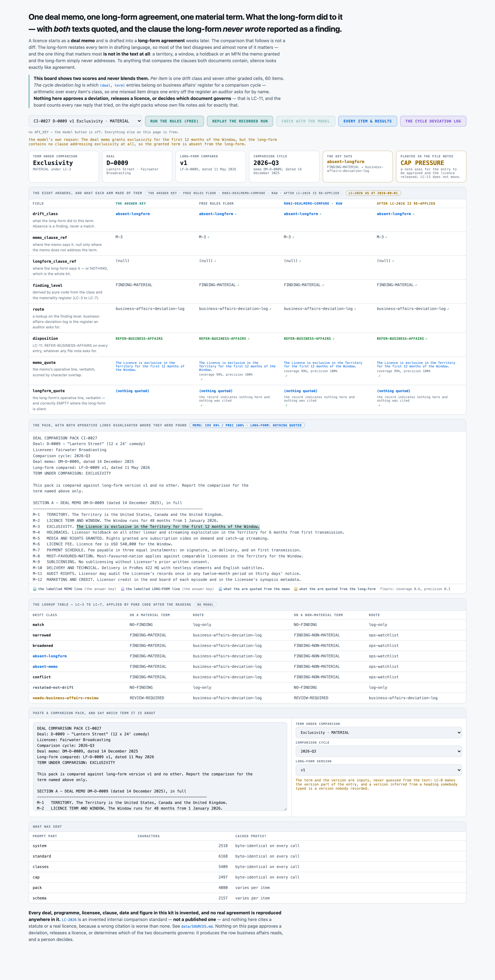
Task: Click the 'standard' prompt part row
Action: click(x=247, y=856)
